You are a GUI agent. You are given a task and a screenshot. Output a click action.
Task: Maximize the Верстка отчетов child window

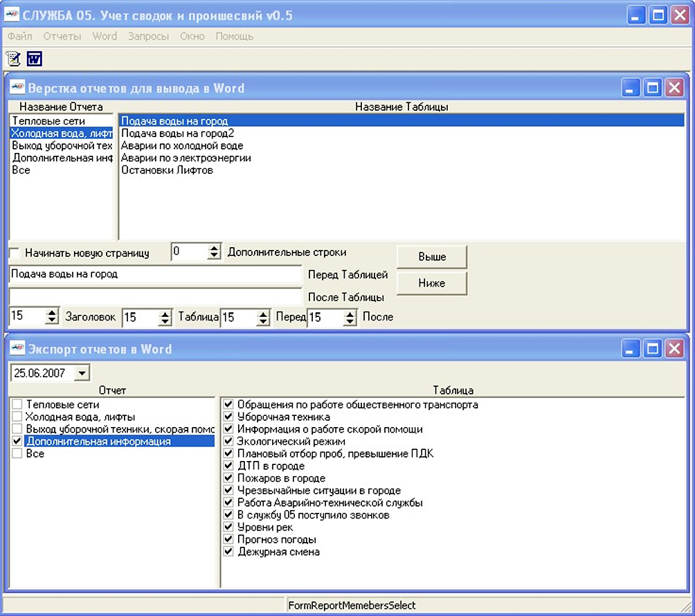(x=653, y=87)
